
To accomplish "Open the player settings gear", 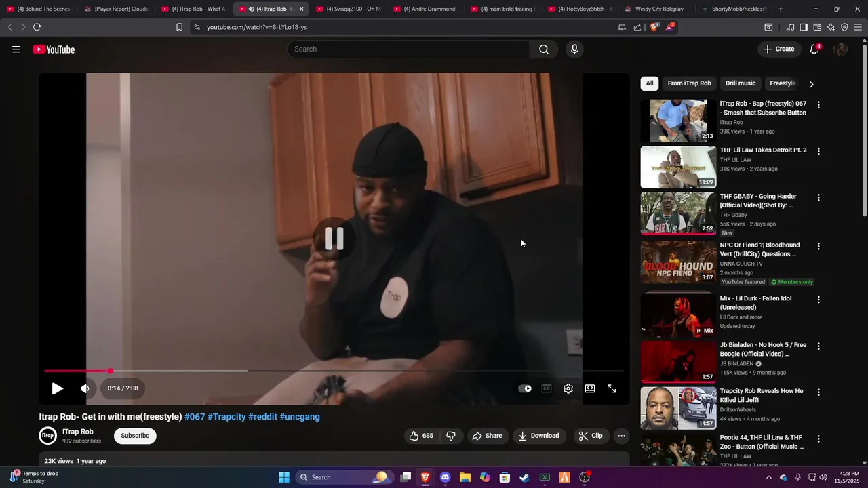I will pos(568,388).
